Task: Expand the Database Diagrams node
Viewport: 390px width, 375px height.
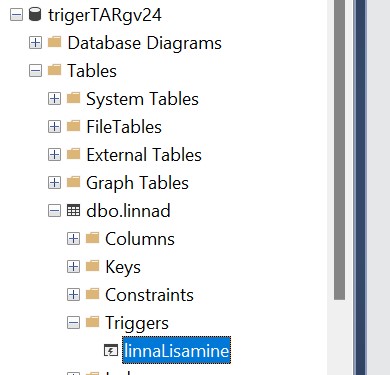Action: (x=35, y=43)
